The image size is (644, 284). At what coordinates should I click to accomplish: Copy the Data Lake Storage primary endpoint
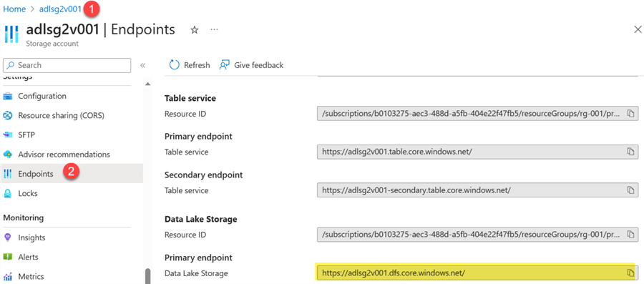(x=630, y=273)
